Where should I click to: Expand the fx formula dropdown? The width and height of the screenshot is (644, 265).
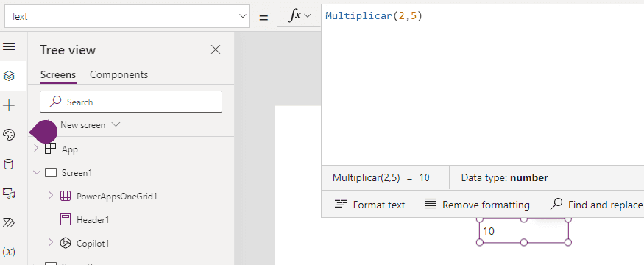point(300,16)
